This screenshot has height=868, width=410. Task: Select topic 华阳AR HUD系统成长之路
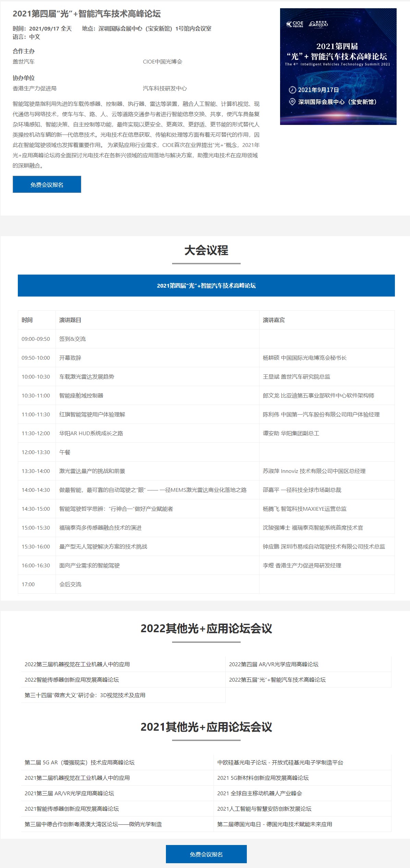[91, 433]
